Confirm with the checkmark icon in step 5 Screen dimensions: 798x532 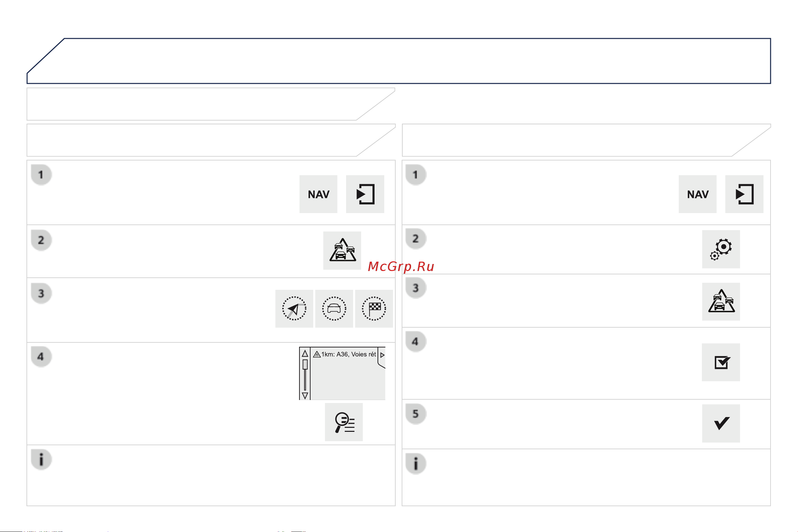(x=721, y=423)
